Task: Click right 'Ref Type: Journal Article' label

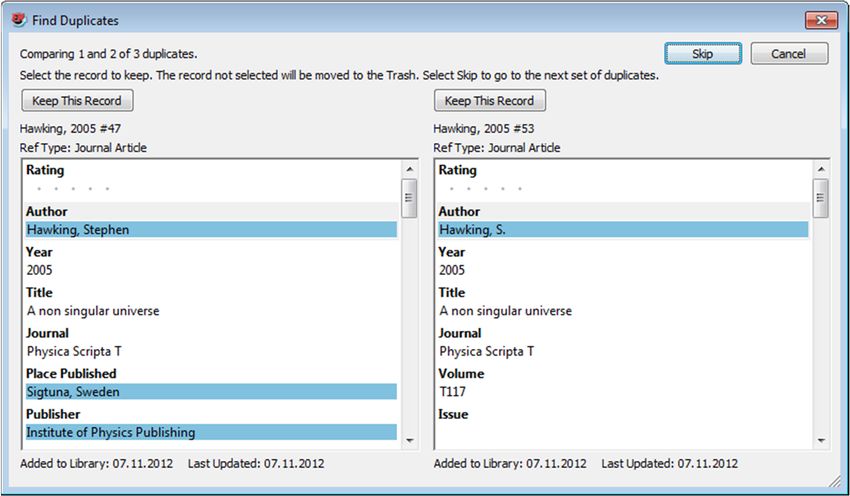Action: coord(497,147)
